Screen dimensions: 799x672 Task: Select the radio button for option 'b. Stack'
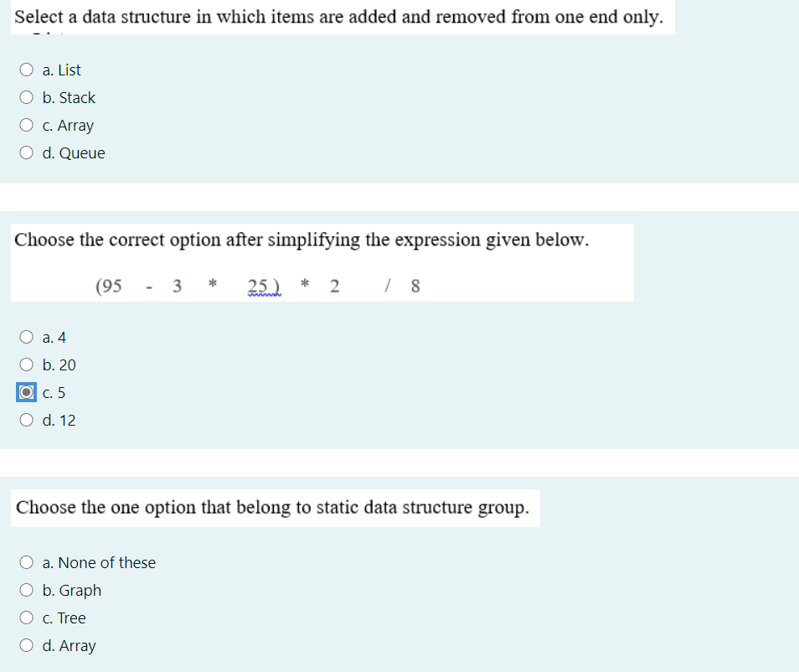tap(26, 96)
